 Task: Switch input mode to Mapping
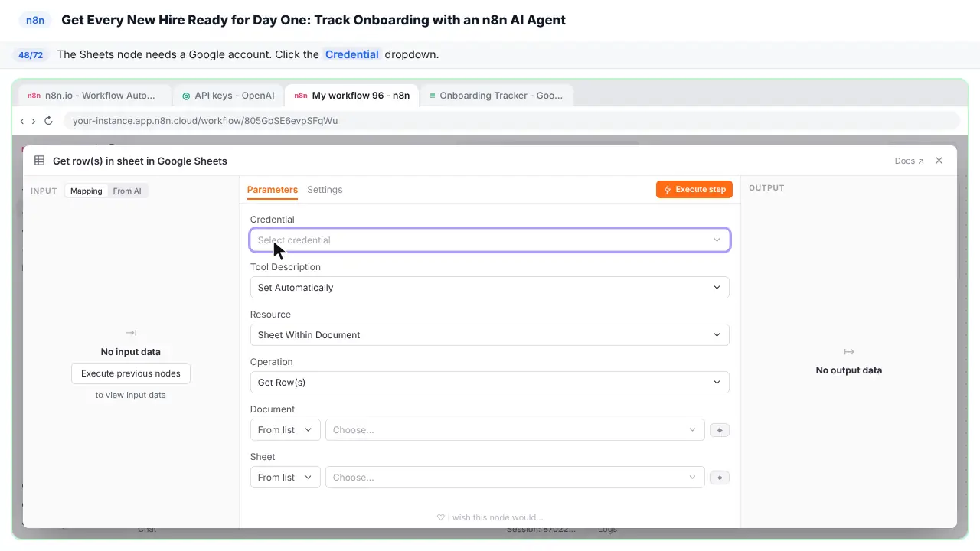(87, 191)
